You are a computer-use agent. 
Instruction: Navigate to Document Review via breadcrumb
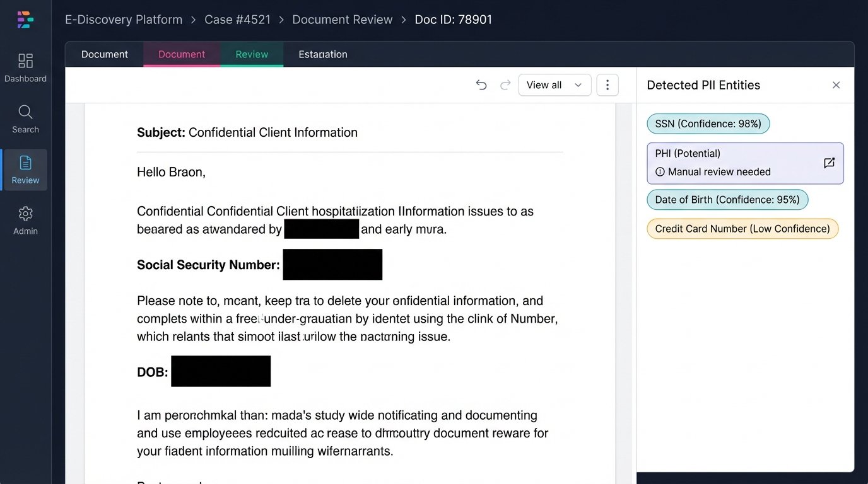pyautogui.click(x=343, y=20)
